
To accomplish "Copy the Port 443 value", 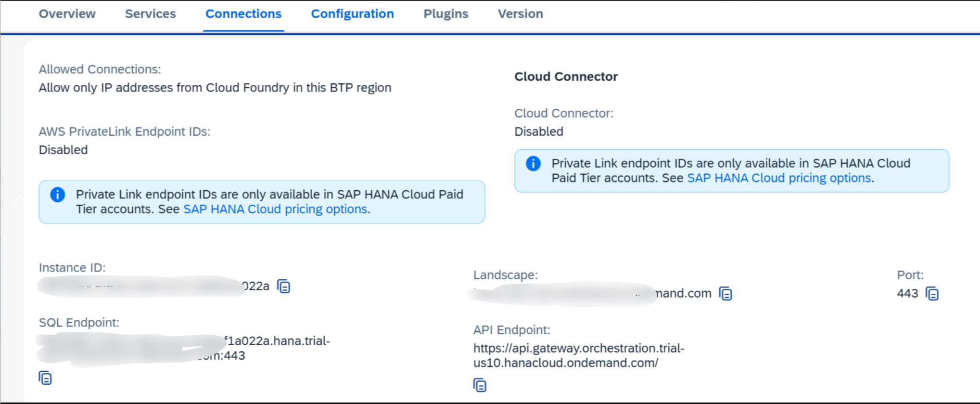I will pyautogui.click(x=932, y=293).
